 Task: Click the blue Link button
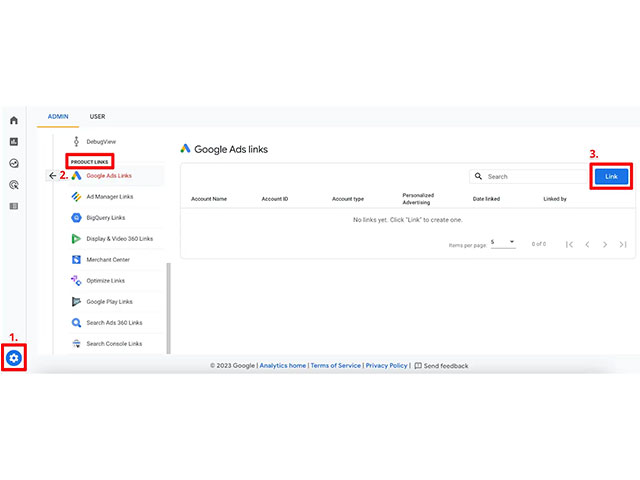point(611,176)
